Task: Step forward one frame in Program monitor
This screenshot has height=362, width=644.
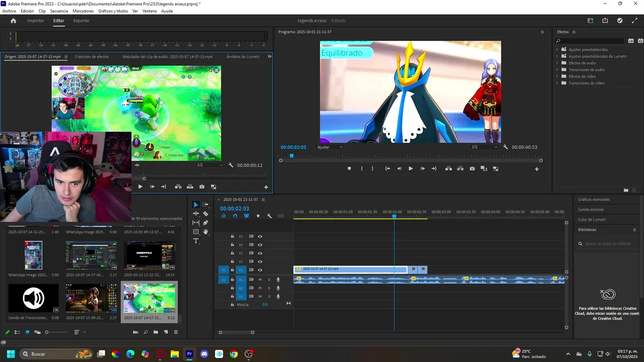Action: (422, 168)
